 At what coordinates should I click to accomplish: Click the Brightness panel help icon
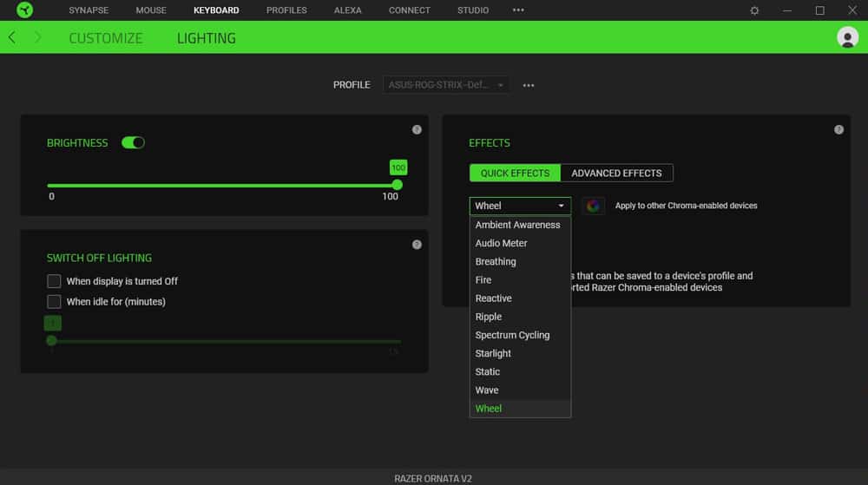(417, 129)
